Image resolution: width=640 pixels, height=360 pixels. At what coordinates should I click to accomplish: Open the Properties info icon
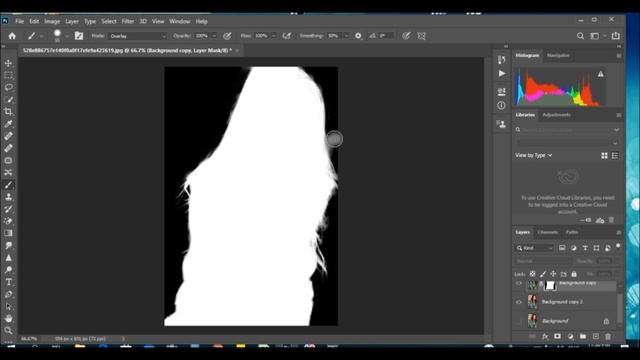tap(502, 105)
